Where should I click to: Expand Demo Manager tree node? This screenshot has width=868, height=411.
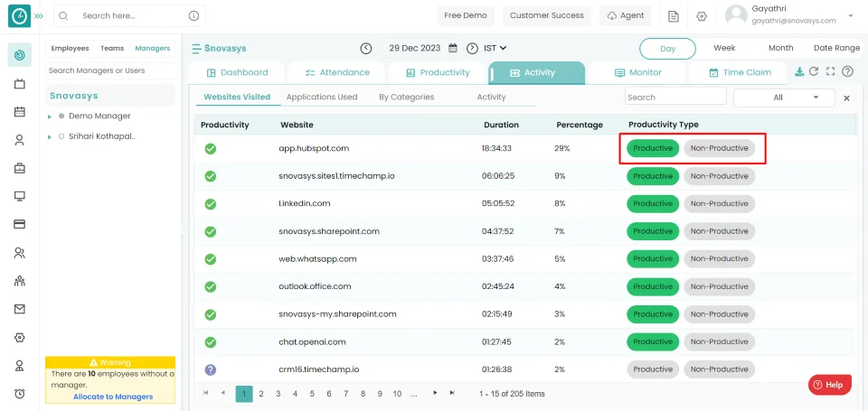(x=49, y=117)
